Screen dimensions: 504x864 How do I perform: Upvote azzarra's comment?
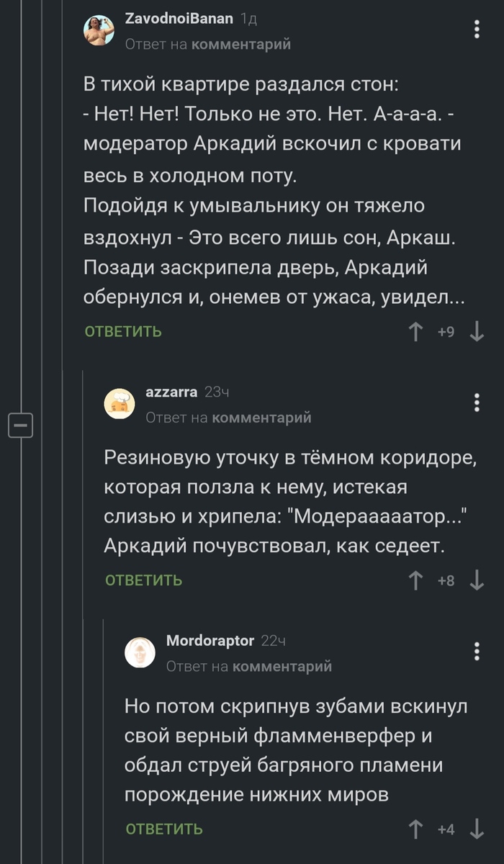tap(415, 580)
